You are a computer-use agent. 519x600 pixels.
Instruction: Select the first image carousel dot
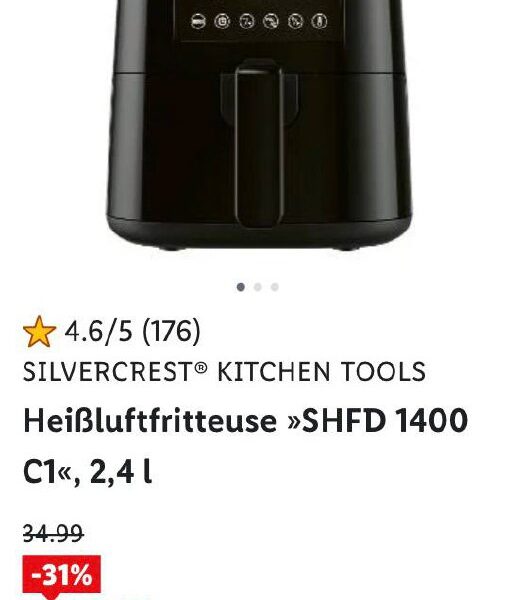click(241, 287)
